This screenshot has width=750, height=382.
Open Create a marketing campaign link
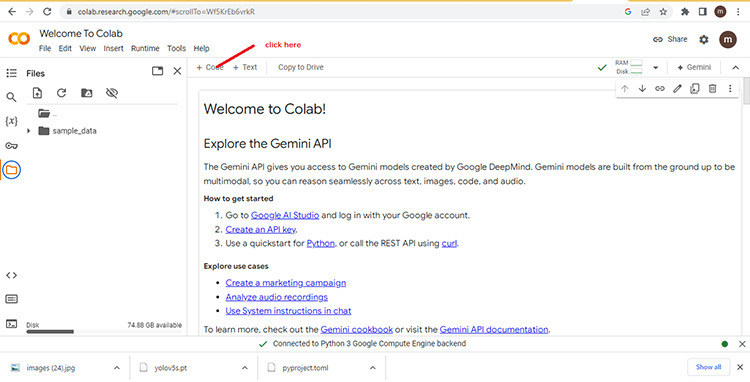click(286, 283)
